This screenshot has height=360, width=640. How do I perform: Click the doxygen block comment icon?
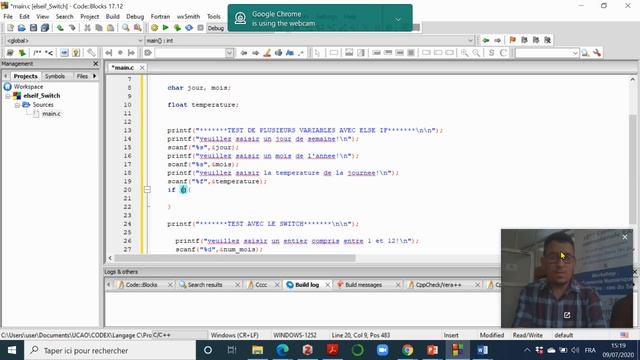(37, 53)
